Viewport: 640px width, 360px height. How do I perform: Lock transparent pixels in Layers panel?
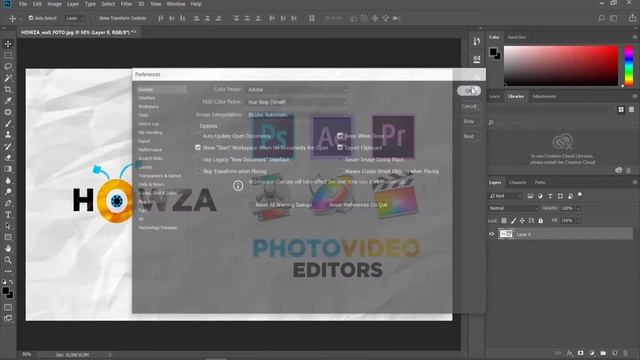coord(504,221)
